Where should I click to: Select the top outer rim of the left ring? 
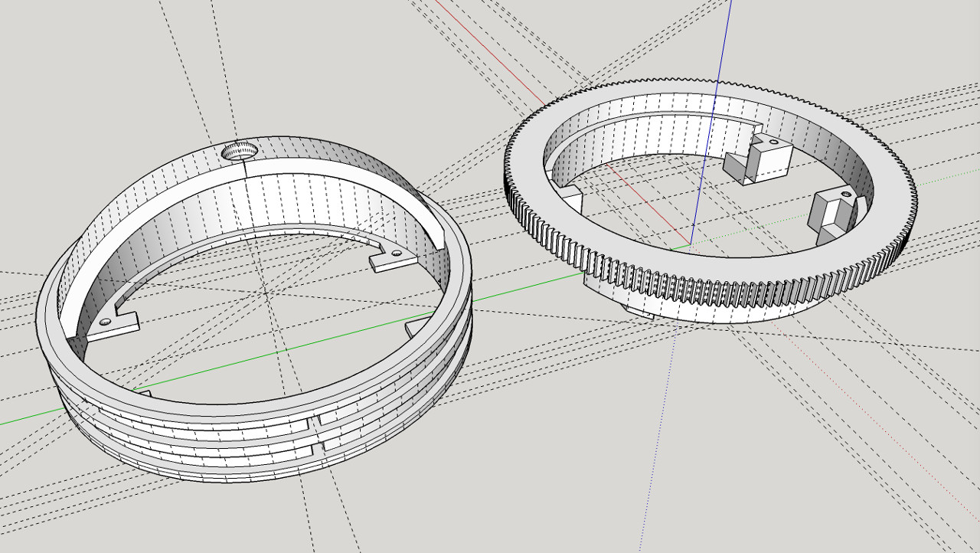coord(260,410)
